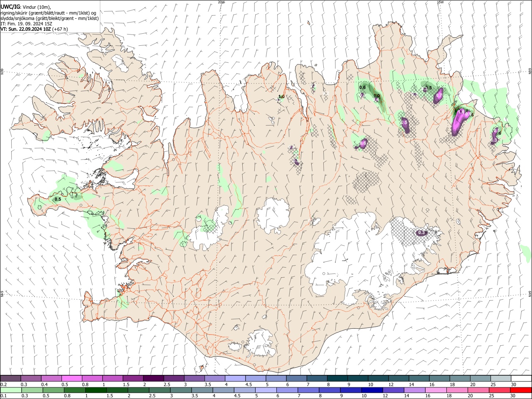
Task: Click the 'VT: Sun. 22.09.2024 10Z' valid time
Action: point(26,29)
